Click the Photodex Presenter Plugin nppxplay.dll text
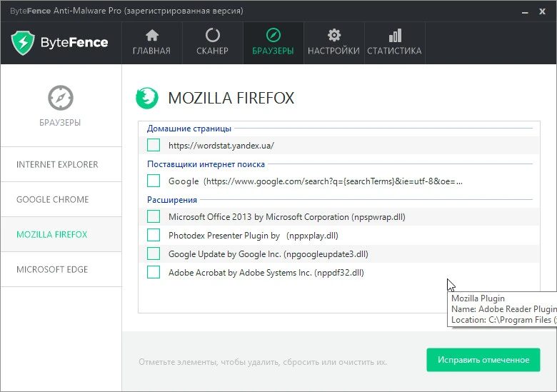Screen dimensions: 557x392 click(x=254, y=236)
